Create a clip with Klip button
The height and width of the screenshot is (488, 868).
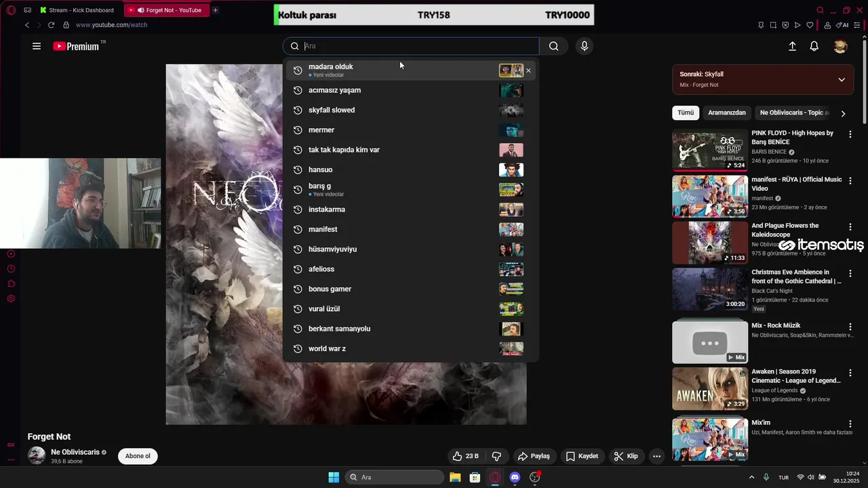(626, 456)
